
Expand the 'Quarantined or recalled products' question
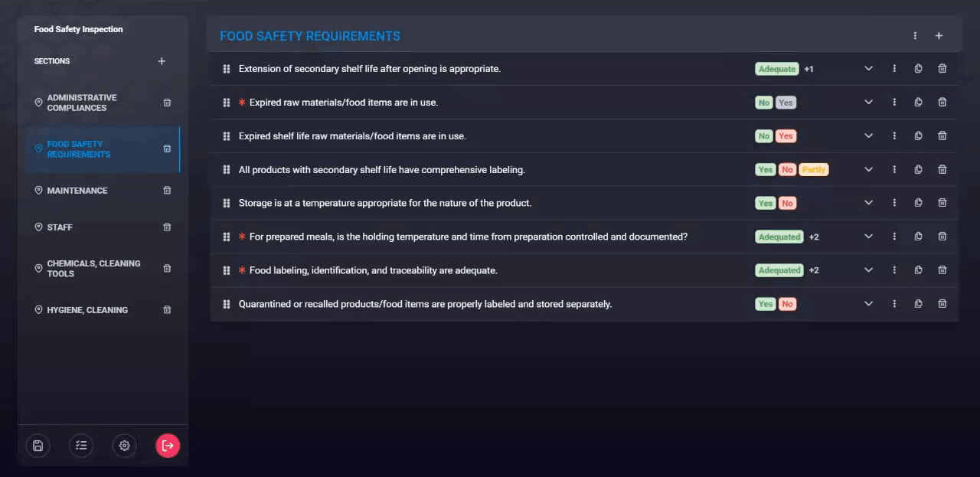coord(868,304)
